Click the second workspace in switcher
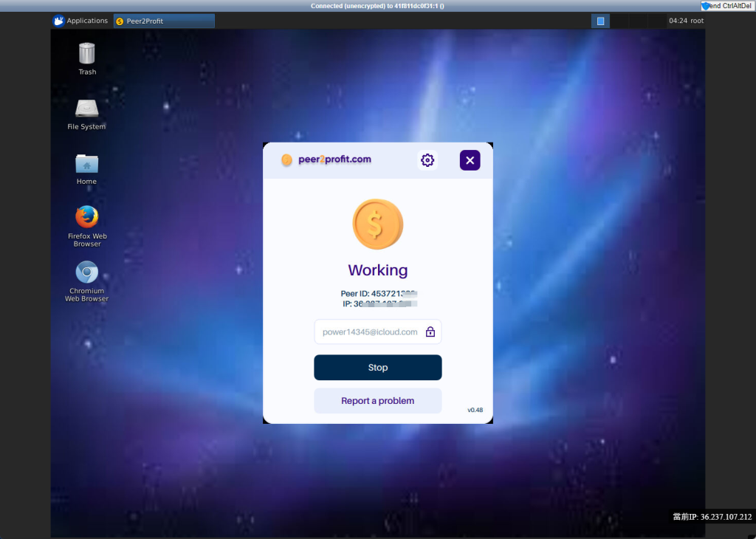Viewport: 756px width, 539px height. [x=619, y=21]
